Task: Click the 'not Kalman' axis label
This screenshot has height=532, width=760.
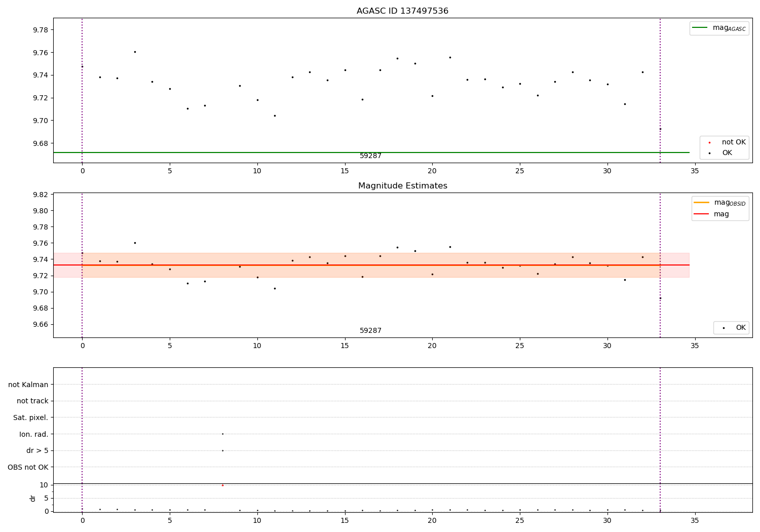Action: (x=28, y=385)
